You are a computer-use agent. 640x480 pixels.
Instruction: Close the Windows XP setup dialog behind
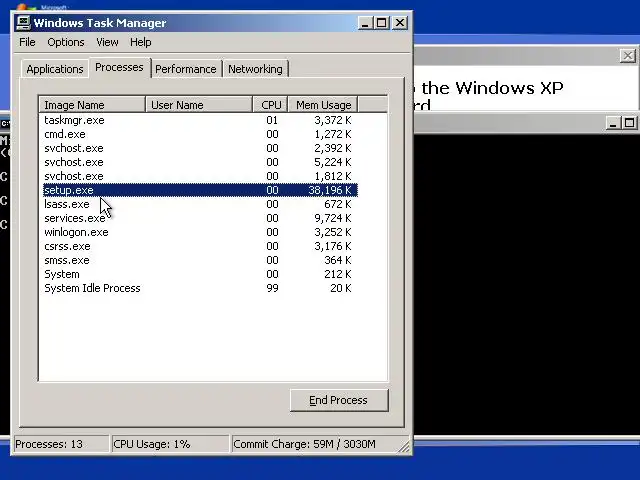coord(628,56)
